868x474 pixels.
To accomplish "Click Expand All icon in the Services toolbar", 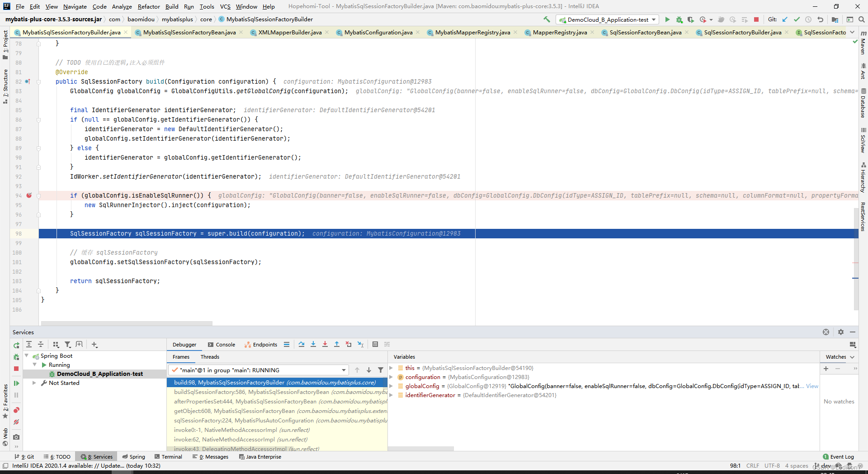I will (x=29, y=344).
